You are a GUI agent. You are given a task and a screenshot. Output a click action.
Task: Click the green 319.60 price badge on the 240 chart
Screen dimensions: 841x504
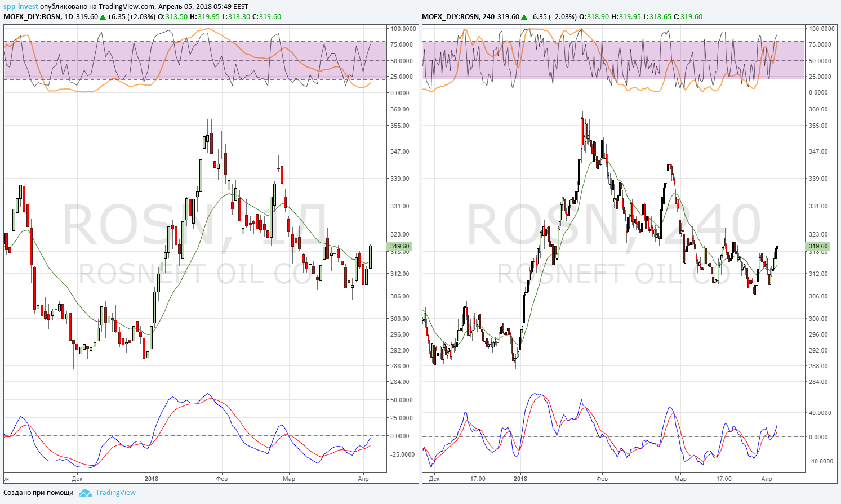tap(818, 246)
